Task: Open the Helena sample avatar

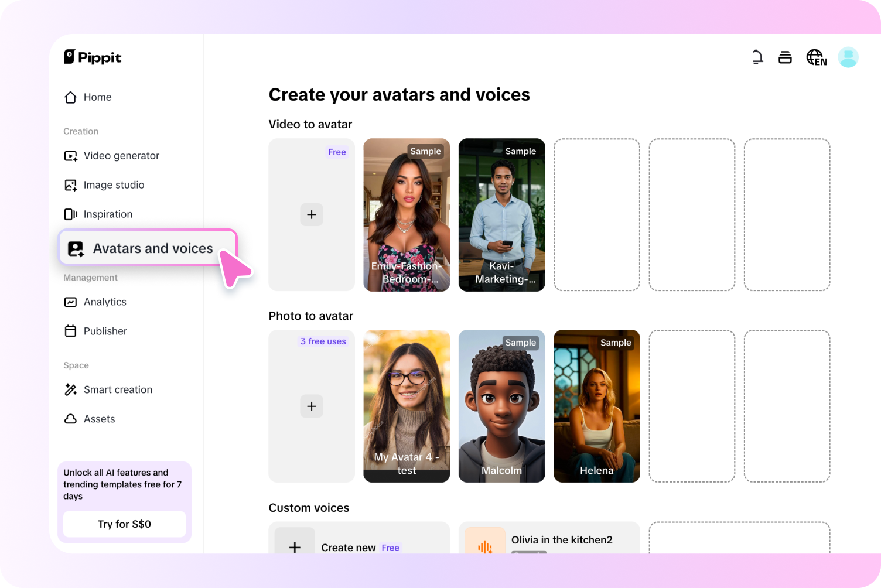Action: (596, 406)
